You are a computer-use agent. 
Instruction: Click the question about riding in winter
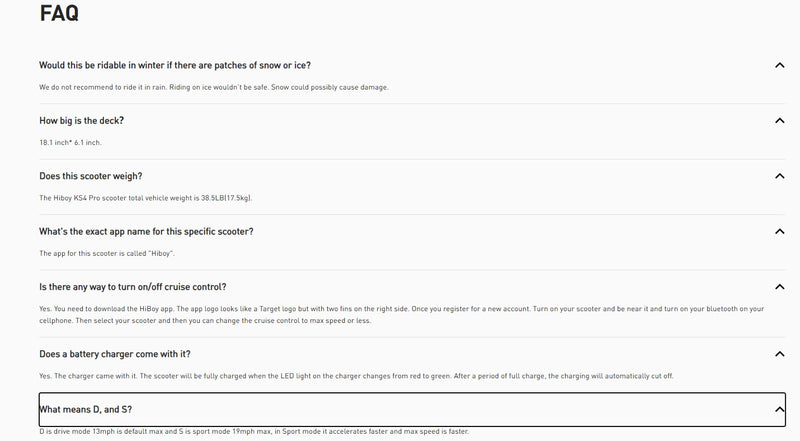pos(181,65)
